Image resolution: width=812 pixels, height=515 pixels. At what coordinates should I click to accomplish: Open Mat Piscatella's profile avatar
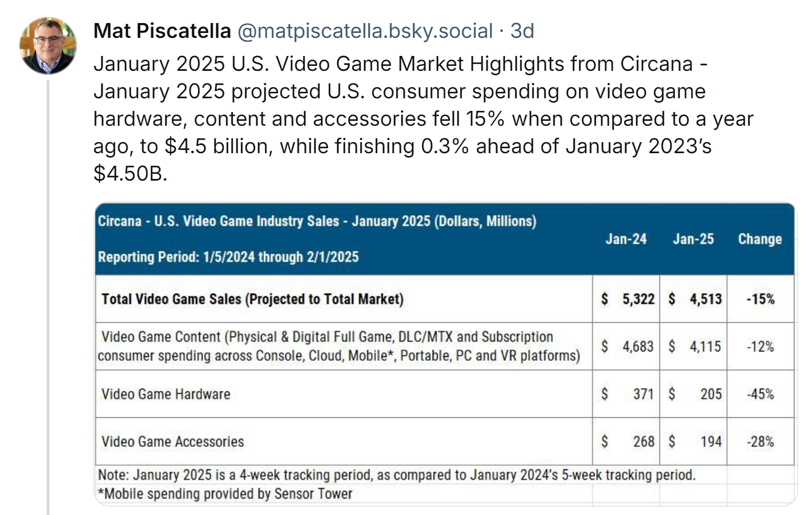click(x=48, y=46)
